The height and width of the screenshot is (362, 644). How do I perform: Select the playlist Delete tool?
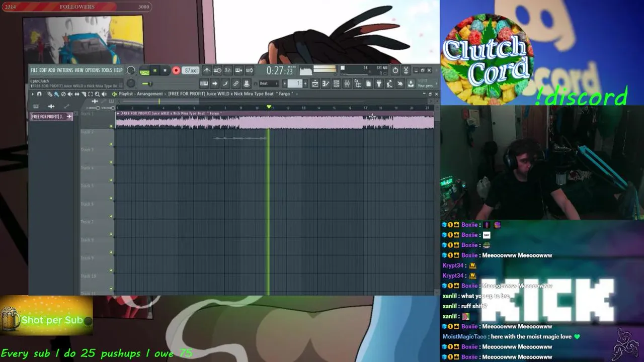click(63, 94)
